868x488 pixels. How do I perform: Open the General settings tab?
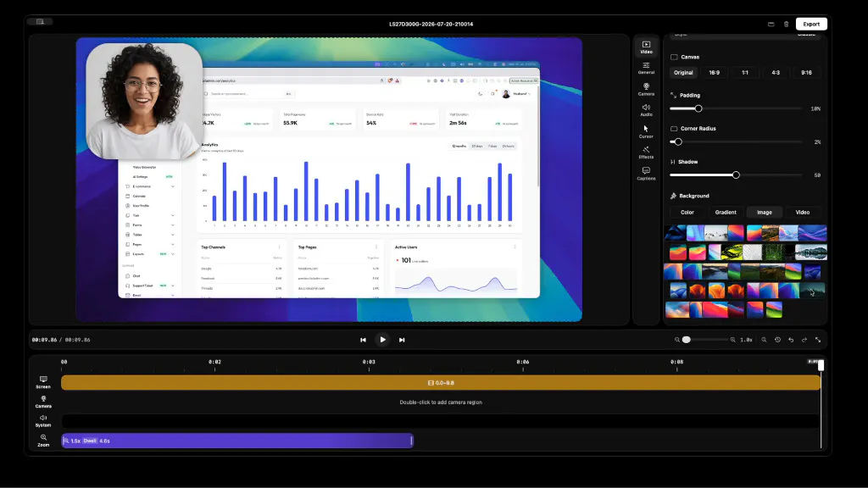click(646, 68)
